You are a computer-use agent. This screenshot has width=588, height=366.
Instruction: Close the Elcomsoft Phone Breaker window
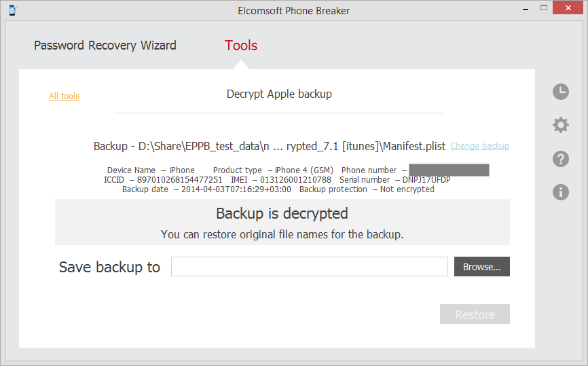point(568,8)
